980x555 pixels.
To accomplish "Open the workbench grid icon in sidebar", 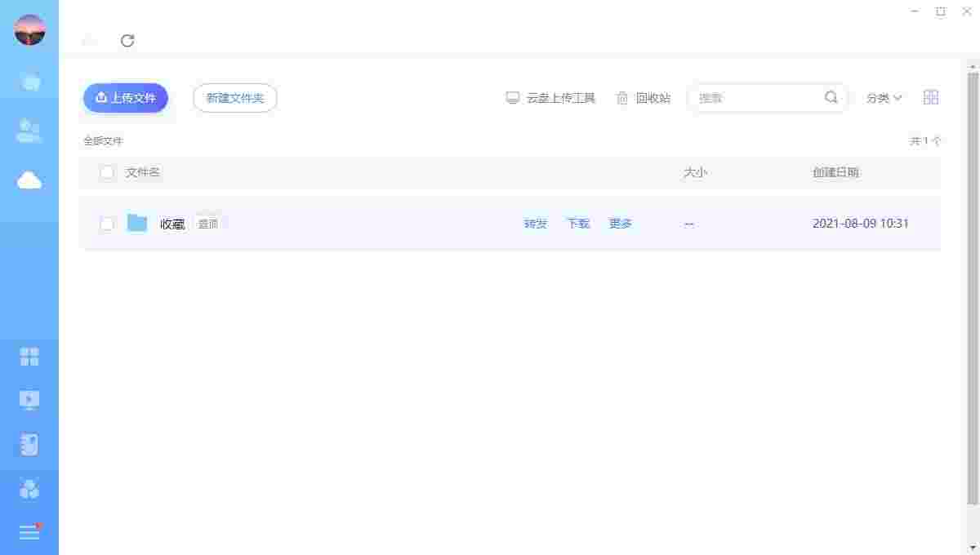I will (x=29, y=357).
